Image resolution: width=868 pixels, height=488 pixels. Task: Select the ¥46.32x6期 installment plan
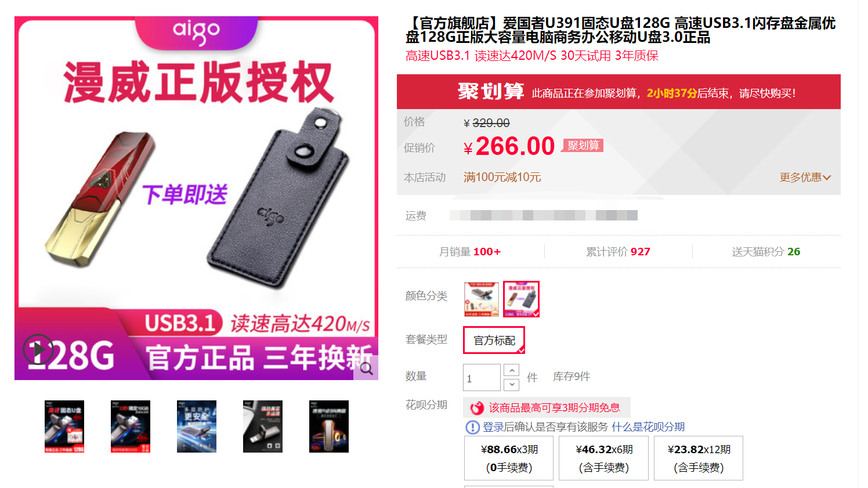603,458
